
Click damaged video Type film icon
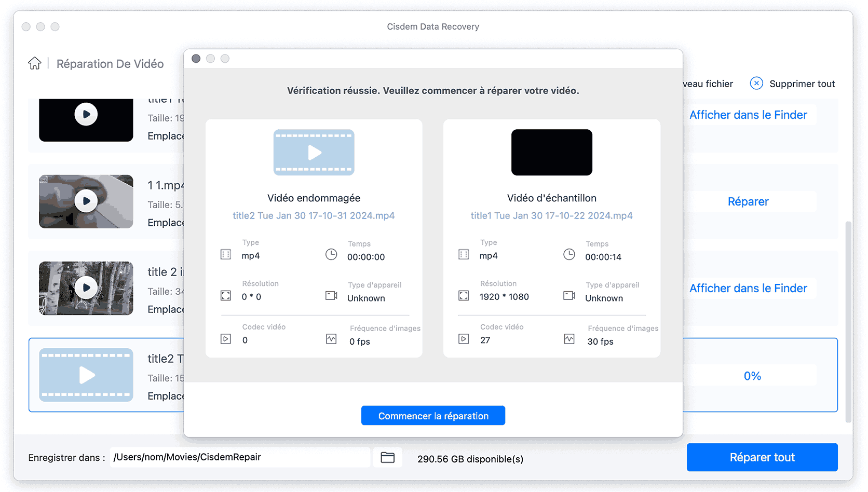coord(226,254)
